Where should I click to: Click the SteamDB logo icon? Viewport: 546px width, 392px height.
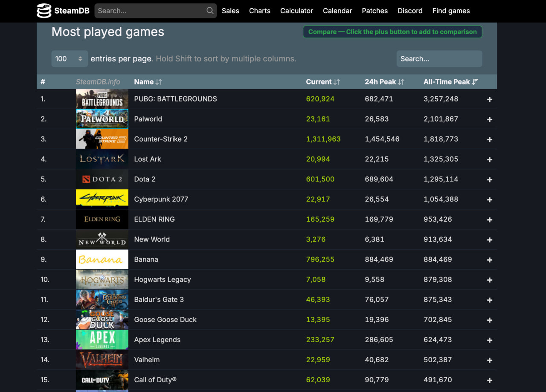coord(44,11)
